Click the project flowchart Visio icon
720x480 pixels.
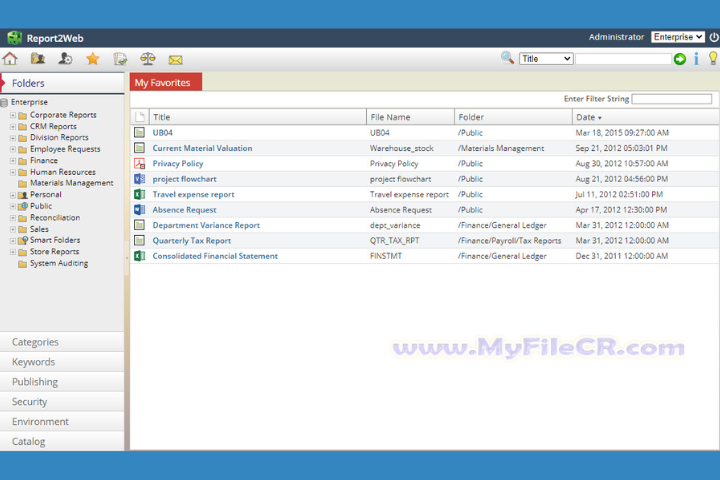click(139, 179)
